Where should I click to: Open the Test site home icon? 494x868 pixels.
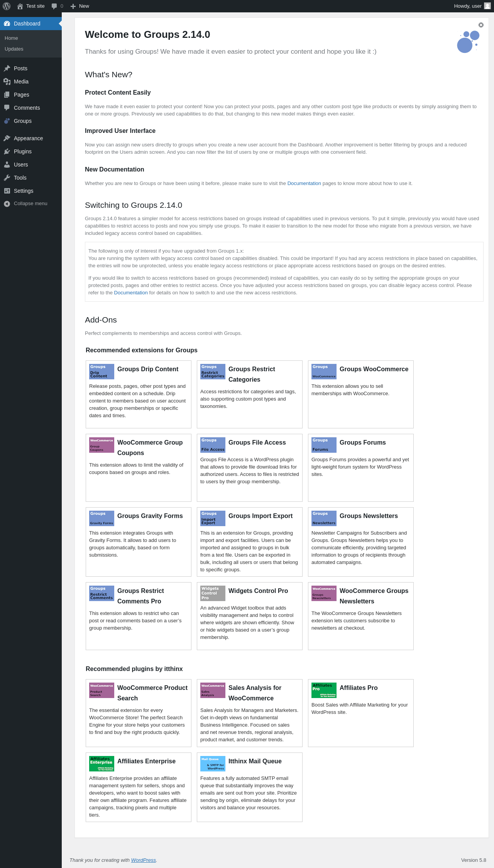(20, 6)
